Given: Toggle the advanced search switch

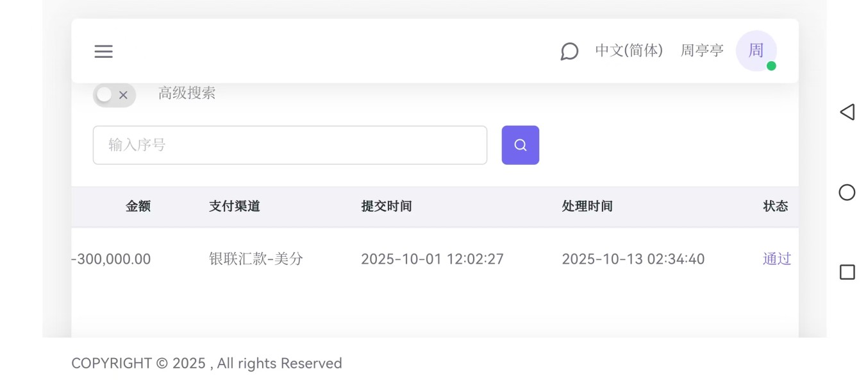Looking at the screenshot, I should pos(114,95).
